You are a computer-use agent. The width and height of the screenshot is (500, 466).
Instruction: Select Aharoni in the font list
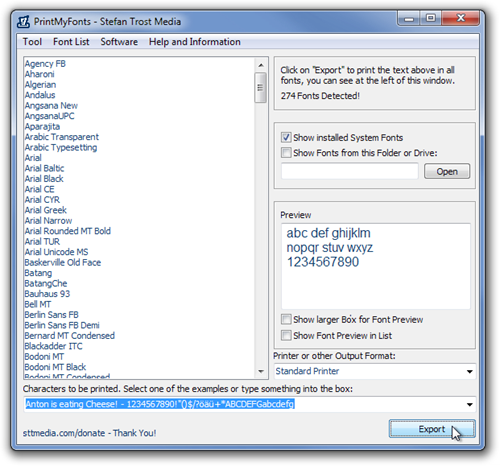coord(39,74)
